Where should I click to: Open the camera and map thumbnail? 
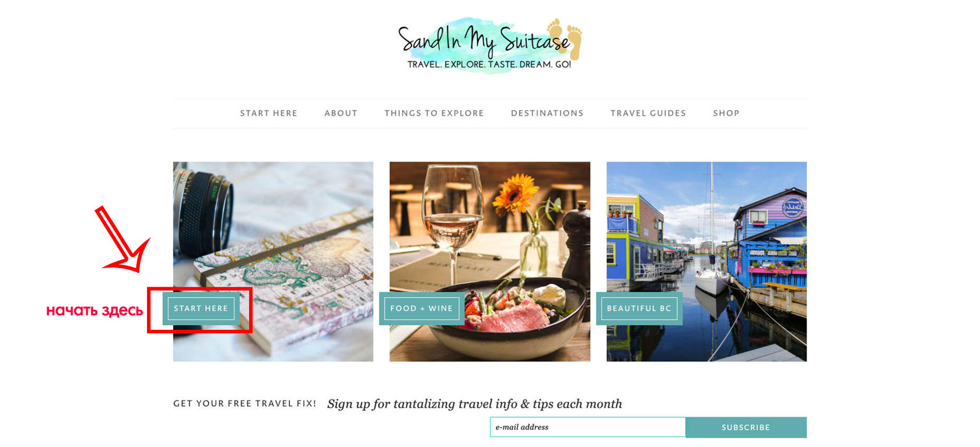[x=273, y=262]
